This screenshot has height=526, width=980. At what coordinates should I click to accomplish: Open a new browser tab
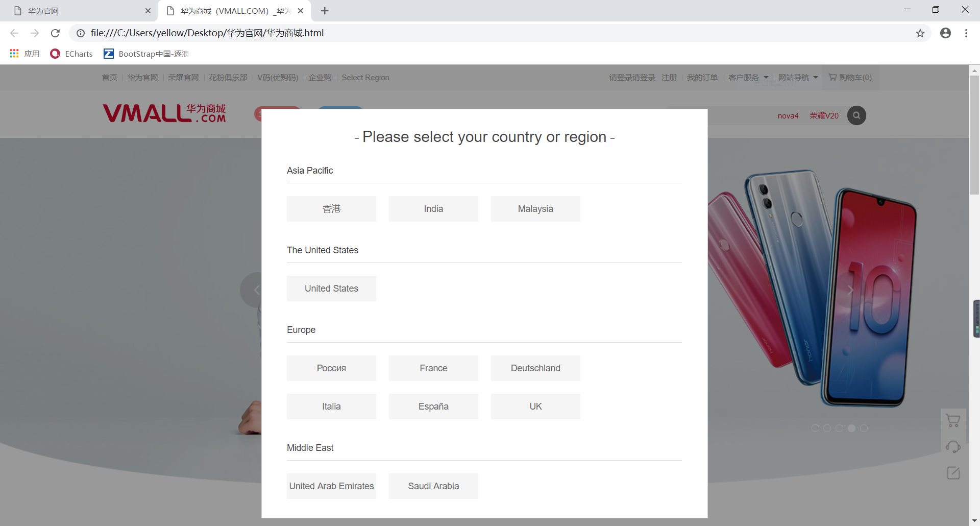click(x=325, y=11)
